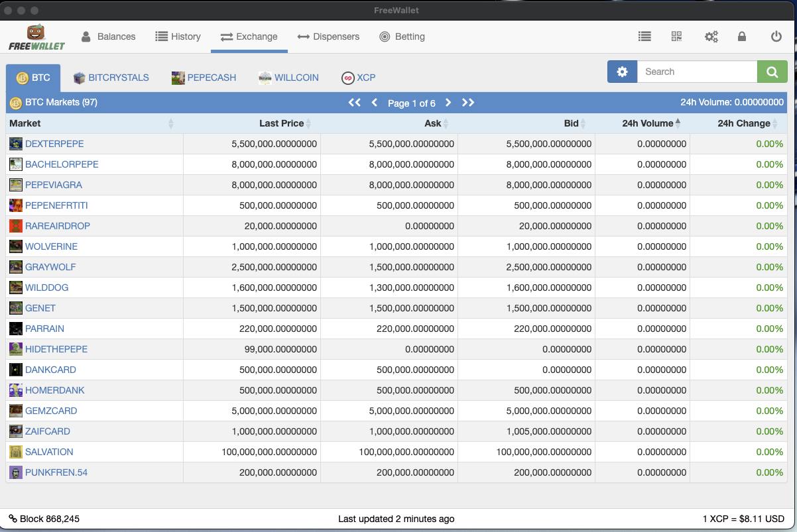
Task: Click the HOMERDANK card thumbnail
Action: [16, 390]
